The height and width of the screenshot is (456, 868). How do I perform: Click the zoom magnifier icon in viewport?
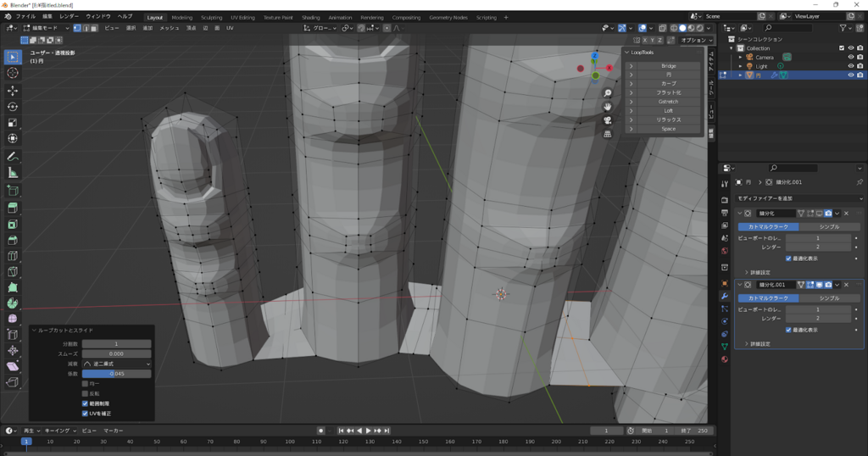[608, 92]
